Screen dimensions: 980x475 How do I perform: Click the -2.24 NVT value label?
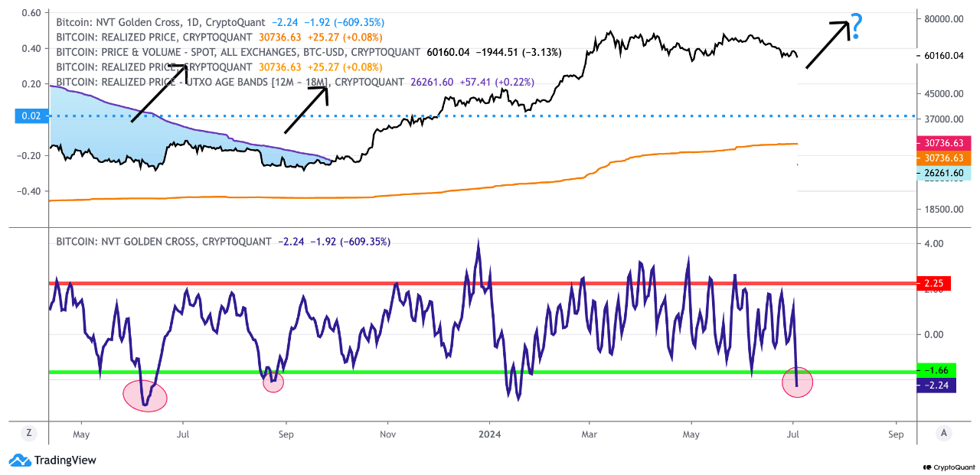pos(935,386)
